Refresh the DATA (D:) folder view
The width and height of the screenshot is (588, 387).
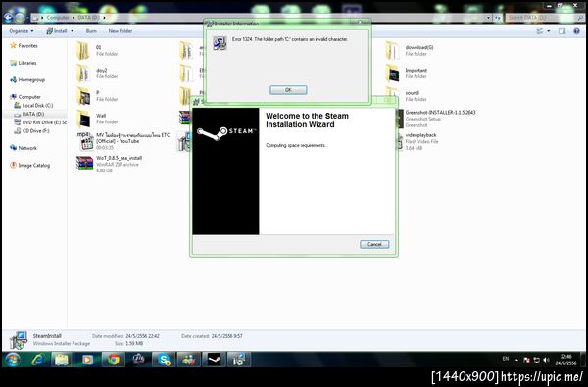(x=498, y=18)
